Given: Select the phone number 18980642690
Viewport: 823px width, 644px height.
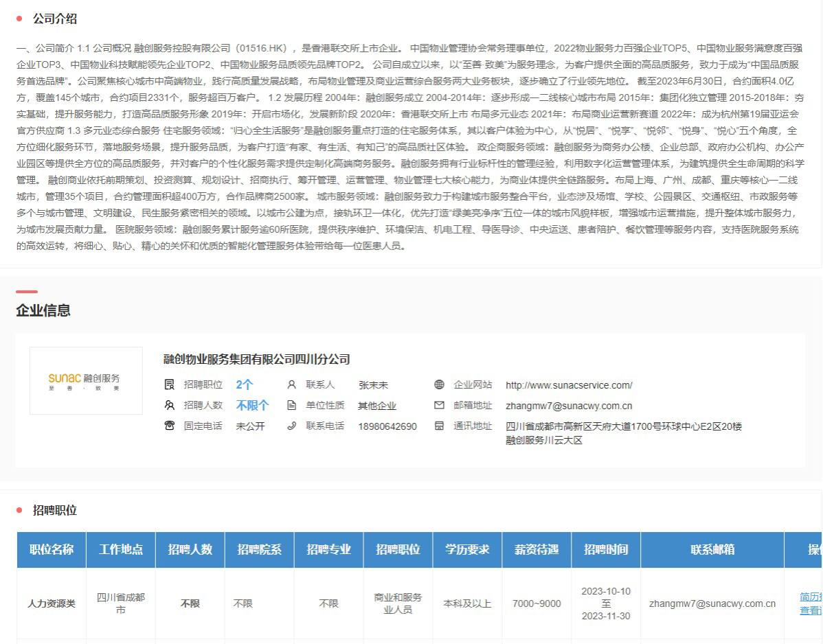Looking at the screenshot, I should click(x=387, y=426).
